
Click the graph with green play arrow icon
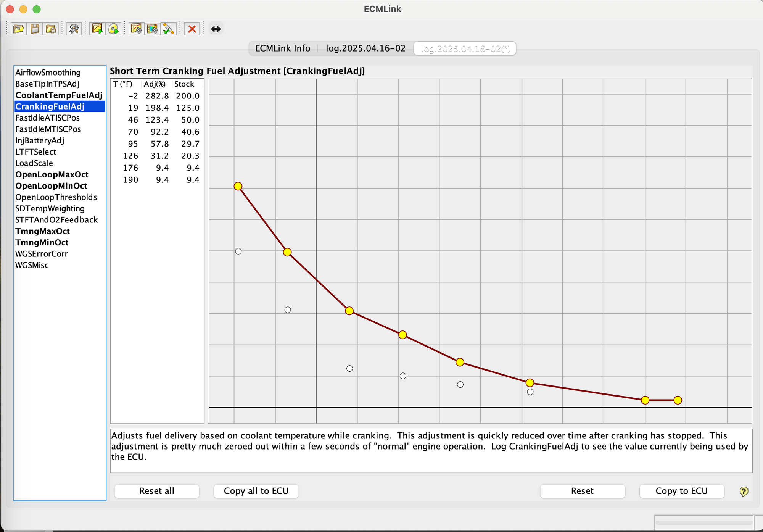[x=97, y=29]
